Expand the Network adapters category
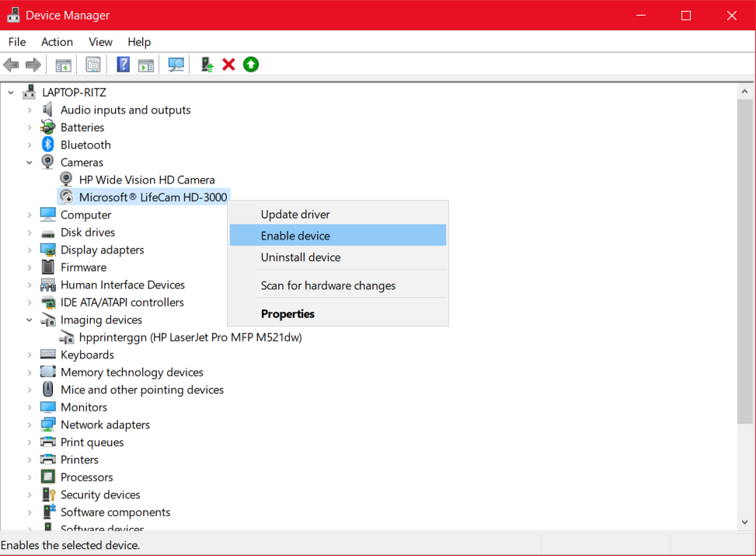The height and width of the screenshot is (556, 756). pyautogui.click(x=30, y=425)
